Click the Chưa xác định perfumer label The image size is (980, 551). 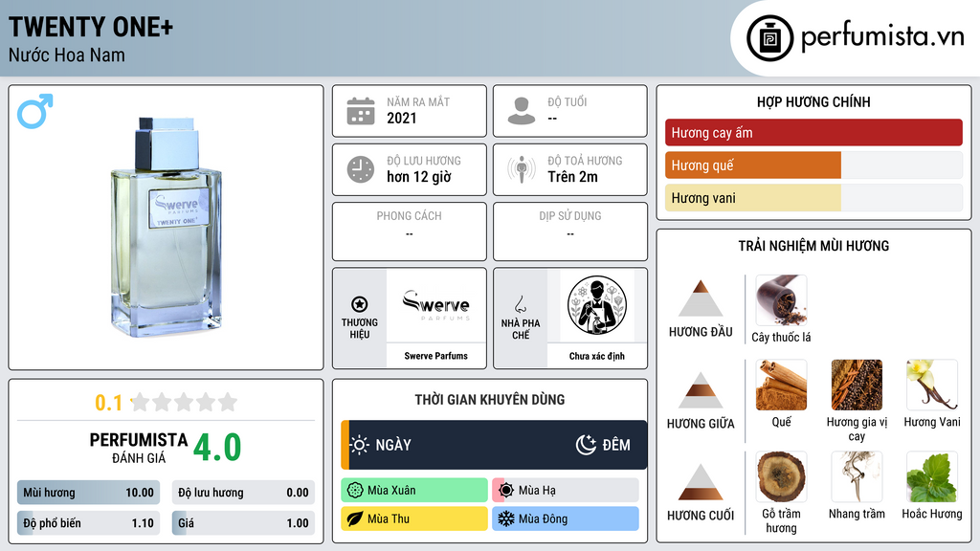597,356
